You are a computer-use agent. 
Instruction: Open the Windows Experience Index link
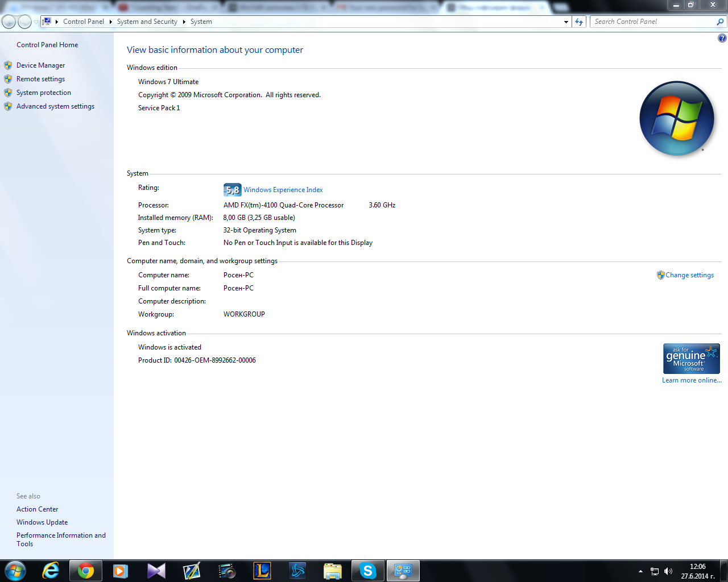(x=283, y=190)
